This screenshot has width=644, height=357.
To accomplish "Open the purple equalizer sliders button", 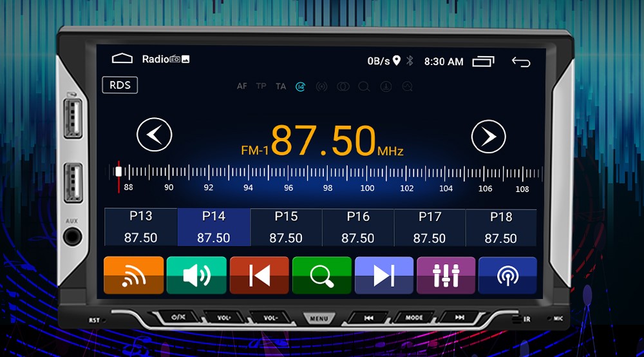I will 446,275.
